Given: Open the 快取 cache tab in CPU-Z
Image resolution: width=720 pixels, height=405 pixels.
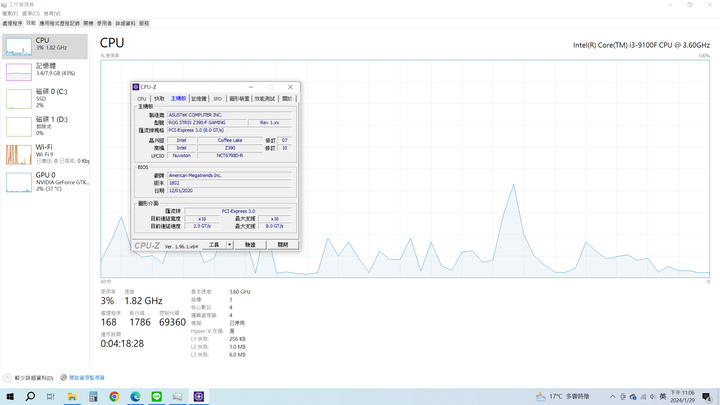Looking at the screenshot, I should 159,99.
